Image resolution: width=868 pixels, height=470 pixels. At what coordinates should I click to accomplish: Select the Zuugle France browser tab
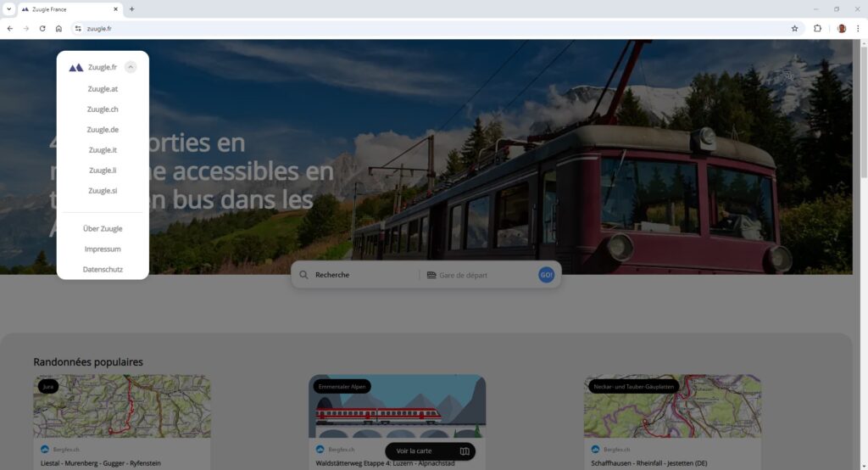coord(70,9)
